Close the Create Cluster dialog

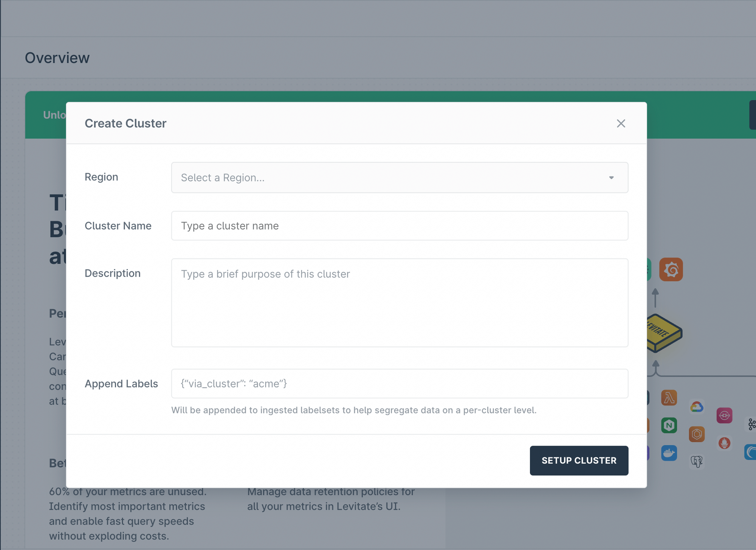[x=621, y=124]
